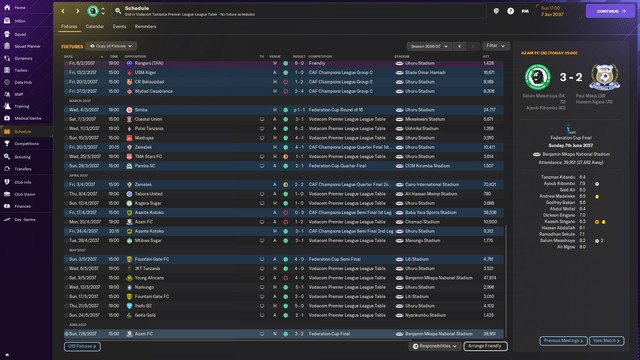This screenshot has width=640, height=360.
Task: Click the search magnifier icon
Action: point(118,11)
